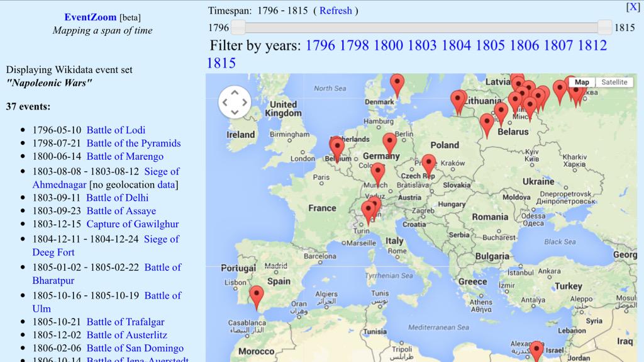The image size is (644, 362).
Task: Pan the map using the navigation control
Action: pyautogui.click(x=235, y=101)
